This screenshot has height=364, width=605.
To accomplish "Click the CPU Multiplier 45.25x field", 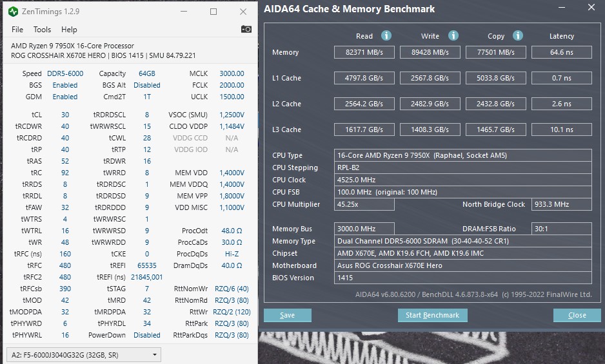I will (364, 204).
